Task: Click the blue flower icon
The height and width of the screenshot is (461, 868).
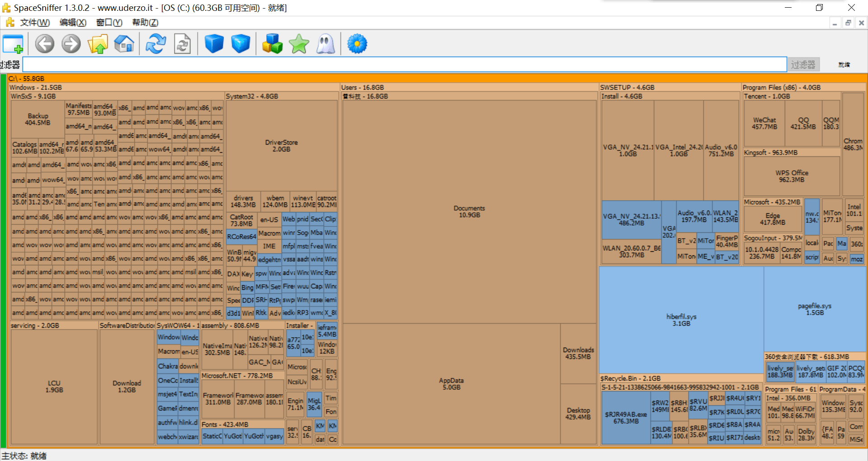Action: click(357, 44)
